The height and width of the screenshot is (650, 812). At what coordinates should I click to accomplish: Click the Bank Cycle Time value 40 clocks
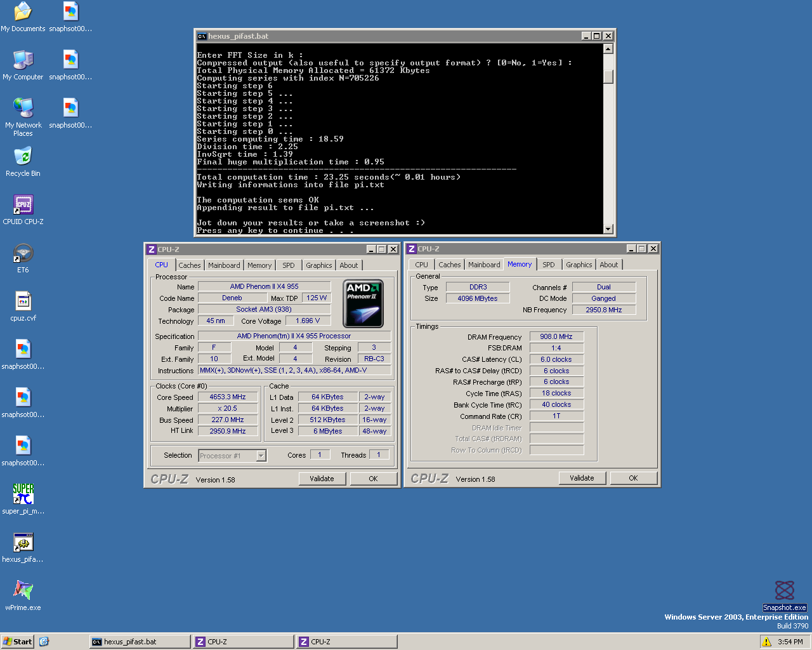pyautogui.click(x=556, y=404)
